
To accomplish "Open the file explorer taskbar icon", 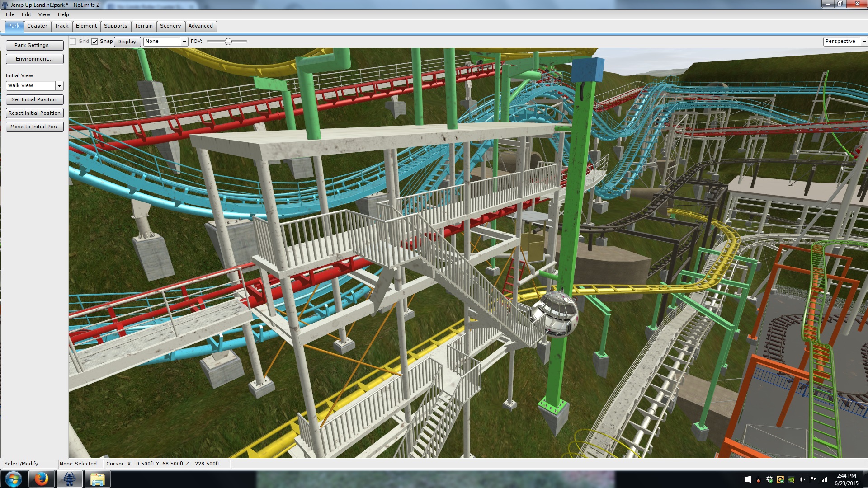I will click(97, 479).
